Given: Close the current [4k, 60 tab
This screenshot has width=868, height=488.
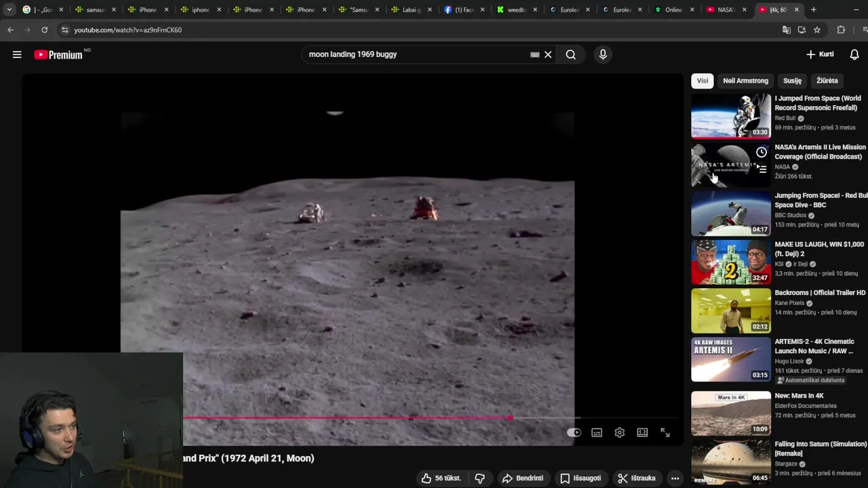Looking at the screenshot, I should [797, 9].
